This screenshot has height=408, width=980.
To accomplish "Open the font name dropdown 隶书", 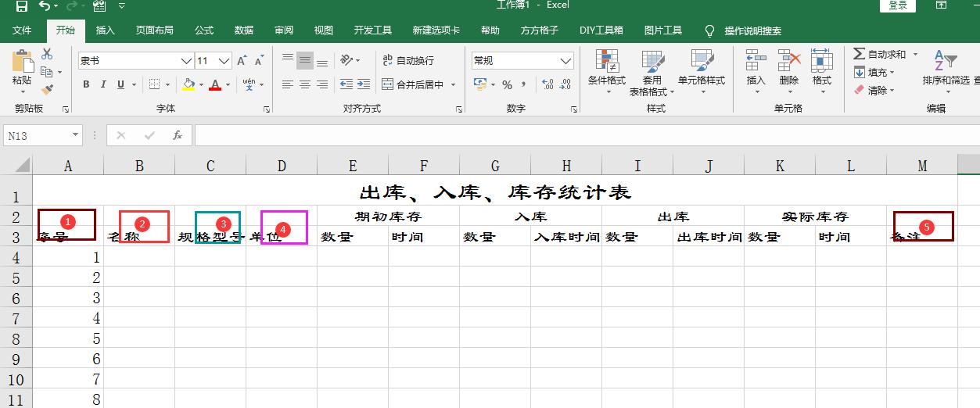I will coord(187,61).
